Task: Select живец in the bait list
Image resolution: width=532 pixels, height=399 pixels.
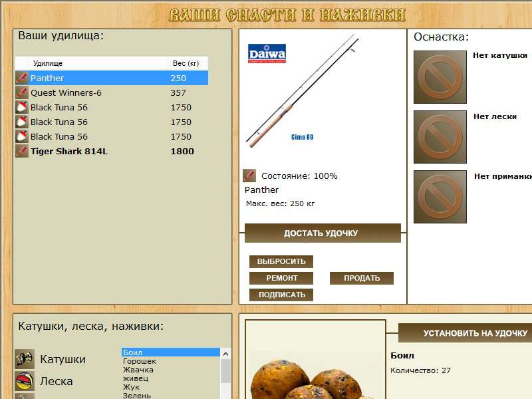Action: [x=171, y=378]
